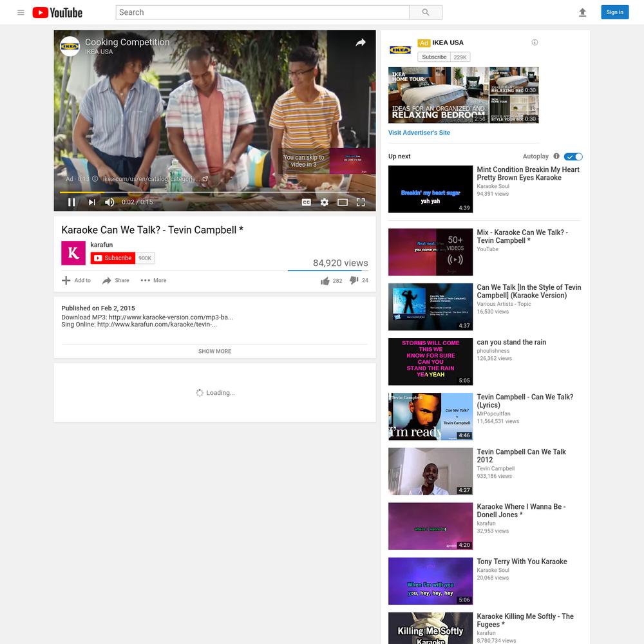This screenshot has height=644, width=644.
Task: Expand description with SHOW MORE
Action: point(215,351)
